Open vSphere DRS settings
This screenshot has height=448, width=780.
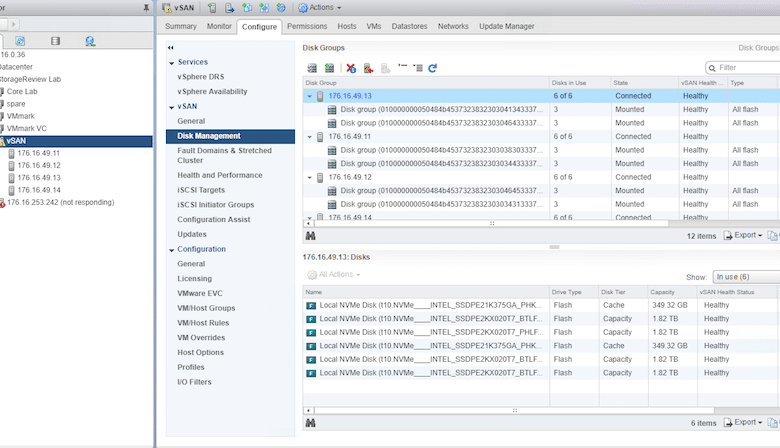[200, 77]
